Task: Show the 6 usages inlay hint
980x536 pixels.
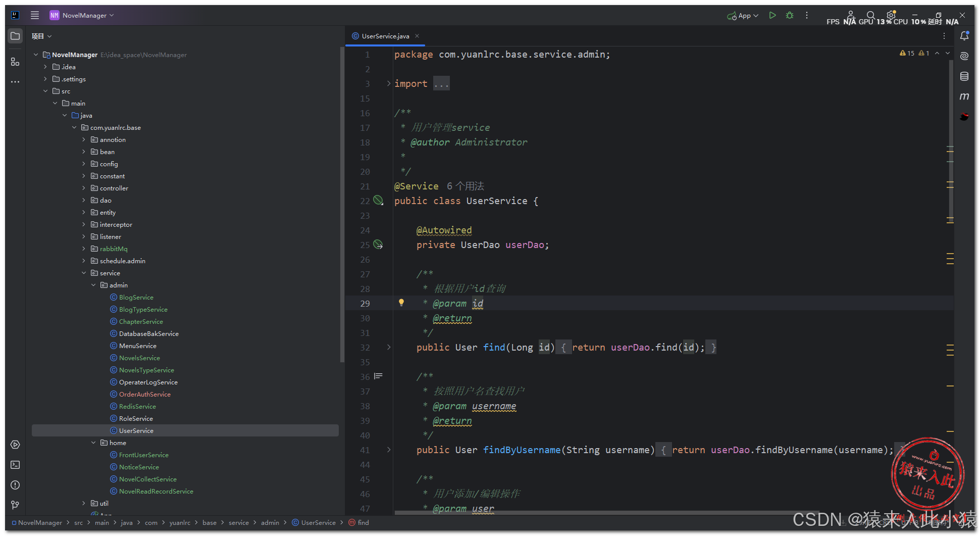Action: (465, 186)
